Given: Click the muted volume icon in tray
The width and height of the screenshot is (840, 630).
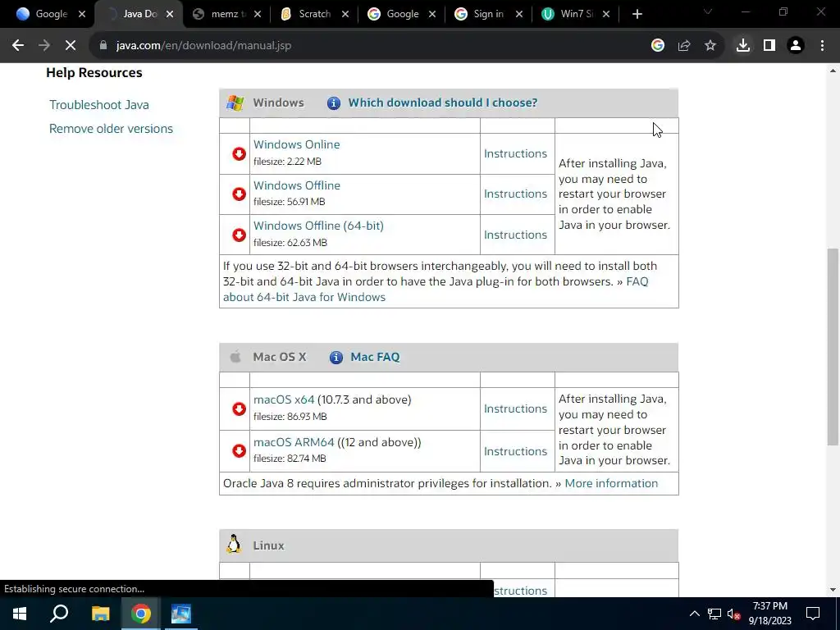Looking at the screenshot, I should [733, 614].
